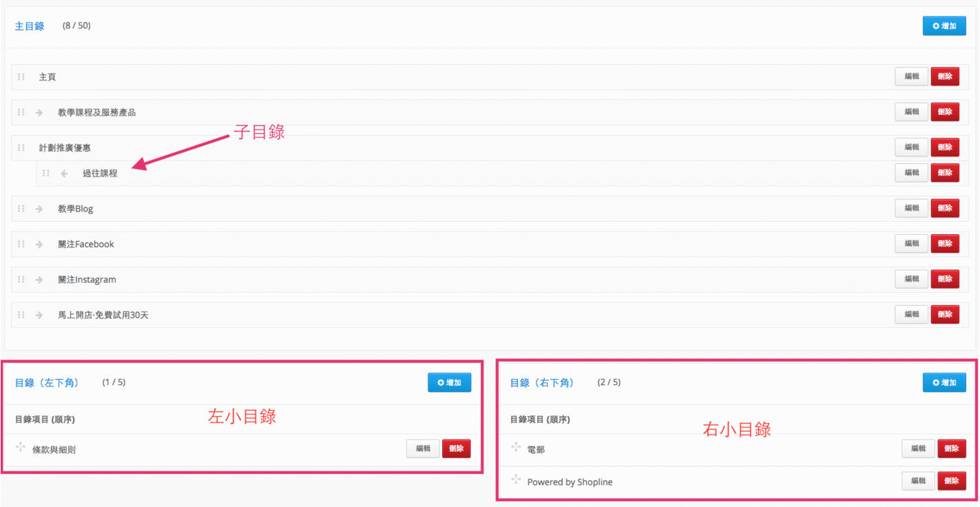
Task: Click the drag handle beside 關注Facebook
Action: (21, 244)
